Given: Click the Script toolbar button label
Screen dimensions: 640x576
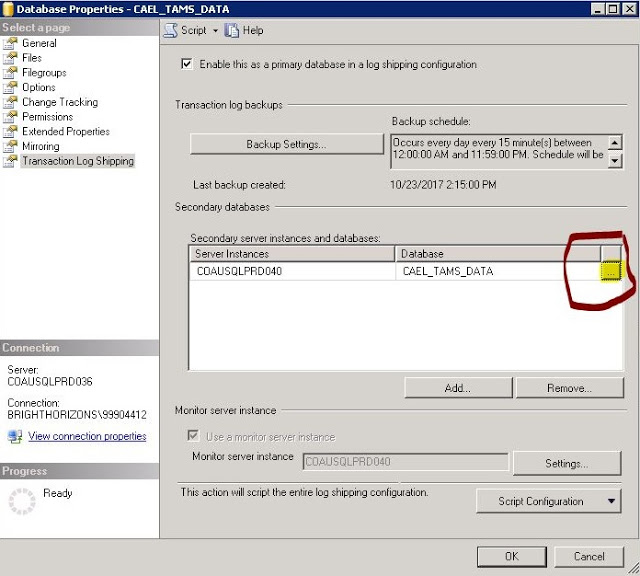Looking at the screenshot, I should [x=193, y=30].
